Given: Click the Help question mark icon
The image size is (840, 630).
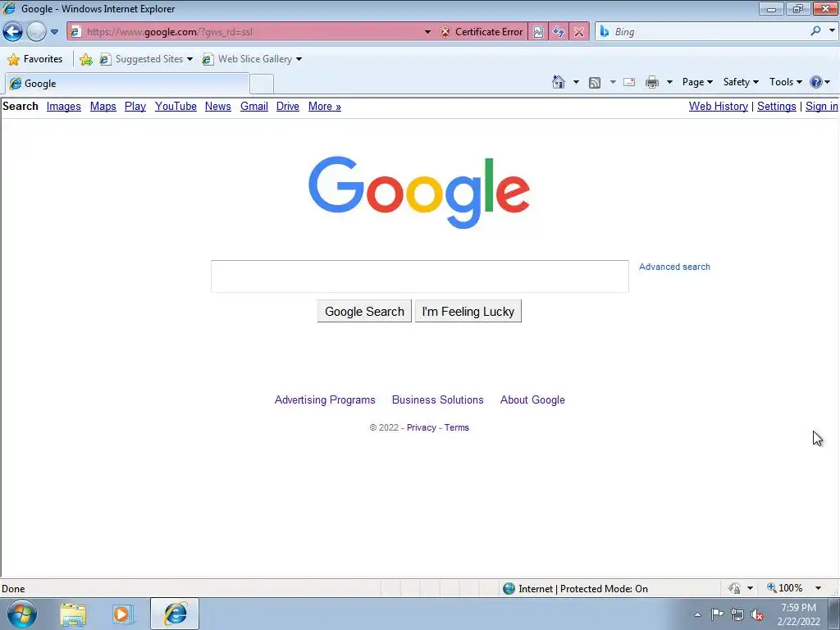Looking at the screenshot, I should pos(816,82).
